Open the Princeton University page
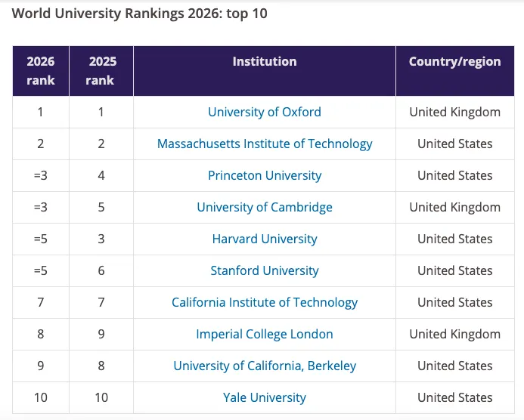Viewport: 524px width, 420px height. 265,175
